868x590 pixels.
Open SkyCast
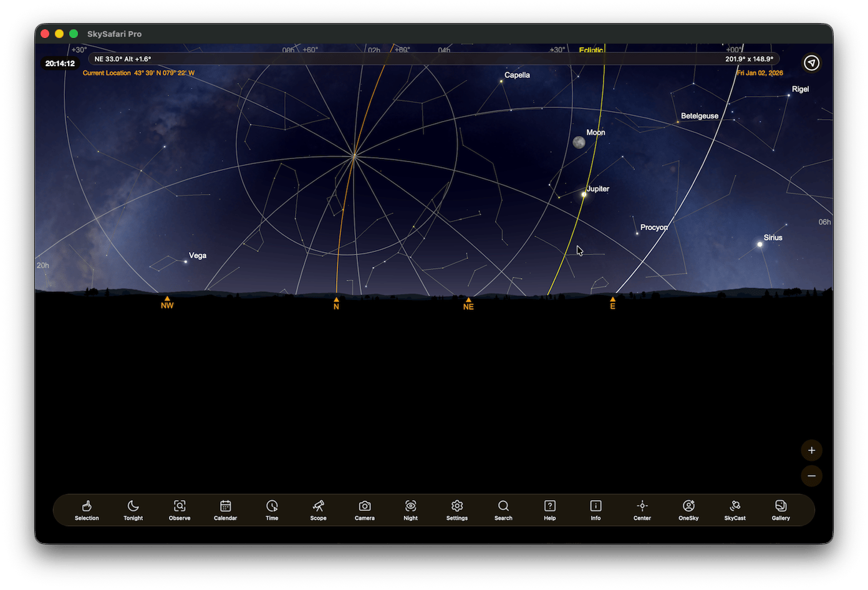click(x=735, y=510)
